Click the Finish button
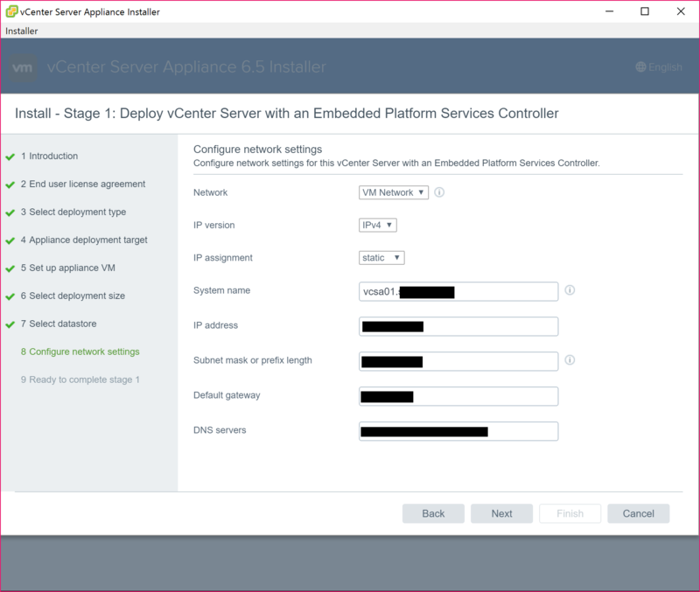The width and height of the screenshot is (700, 592). (x=570, y=513)
